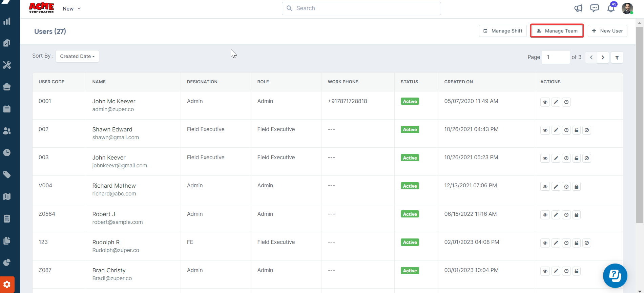Viewport: 644px width, 293px height.
Task: Click the page number input field
Action: point(556,57)
